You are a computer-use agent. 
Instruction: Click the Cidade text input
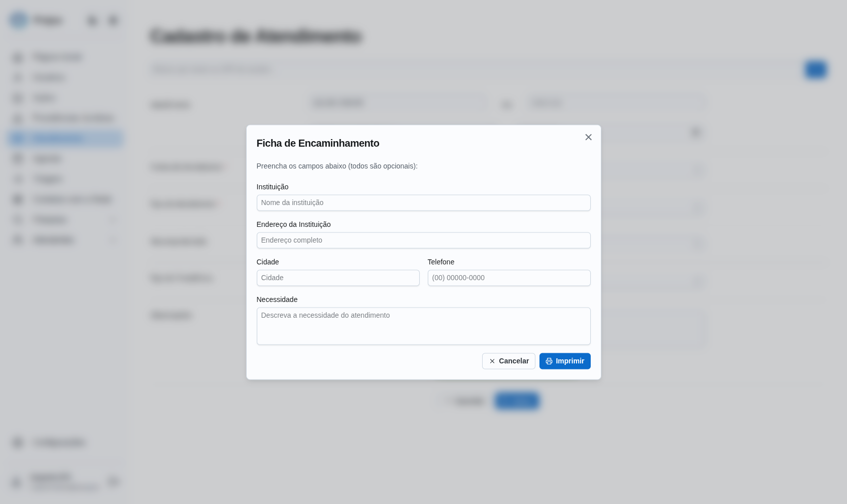338,278
